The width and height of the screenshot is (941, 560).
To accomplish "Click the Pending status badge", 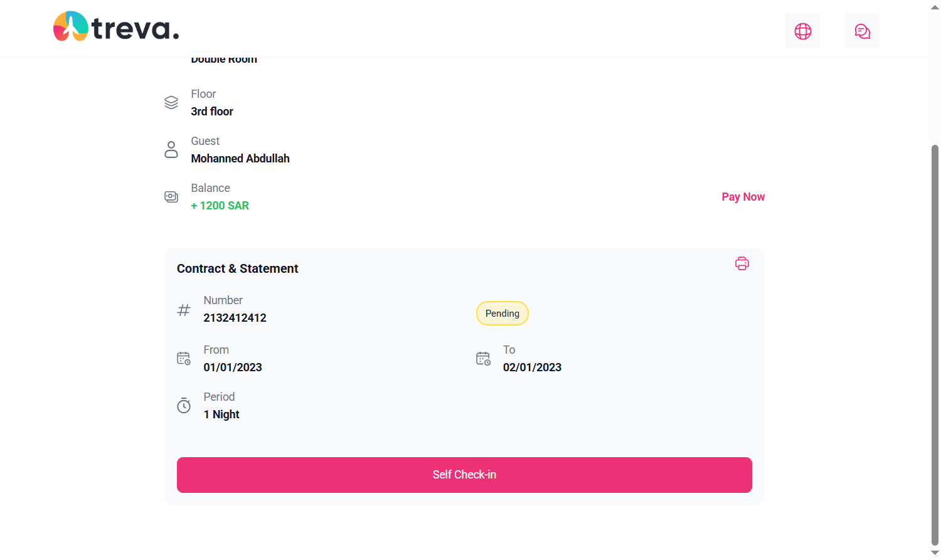I will coord(502,314).
